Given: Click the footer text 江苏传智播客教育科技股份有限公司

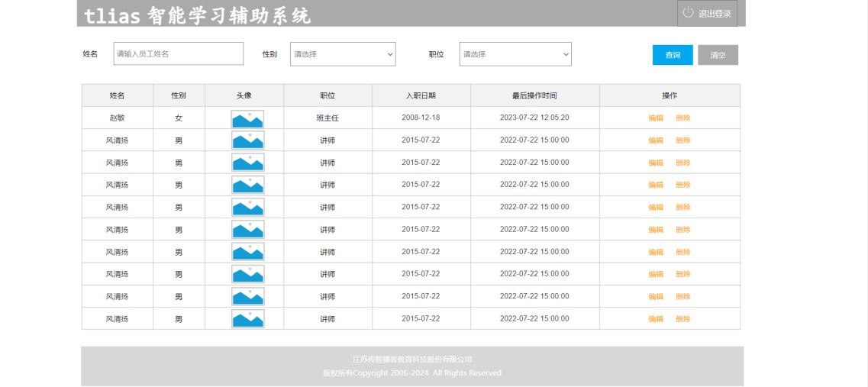Looking at the screenshot, I should point(412,360).
